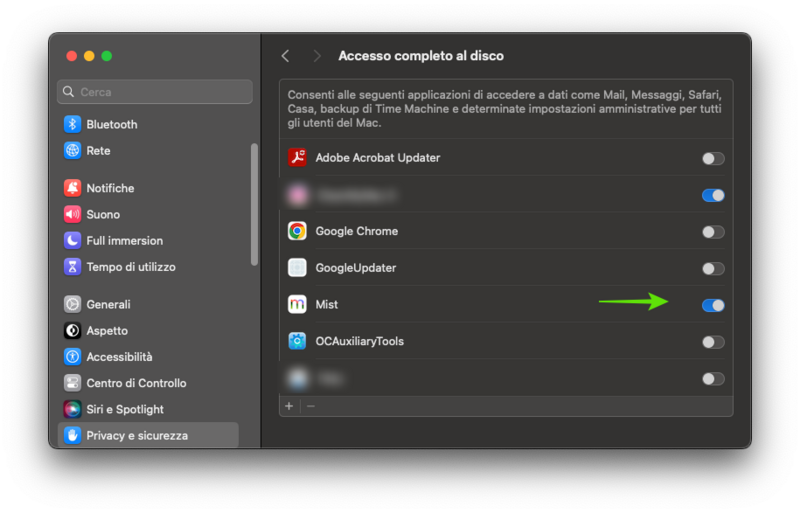Click the Suono speaker icon
The width and height of the screenshot is (800, 513).
point(72,214)
